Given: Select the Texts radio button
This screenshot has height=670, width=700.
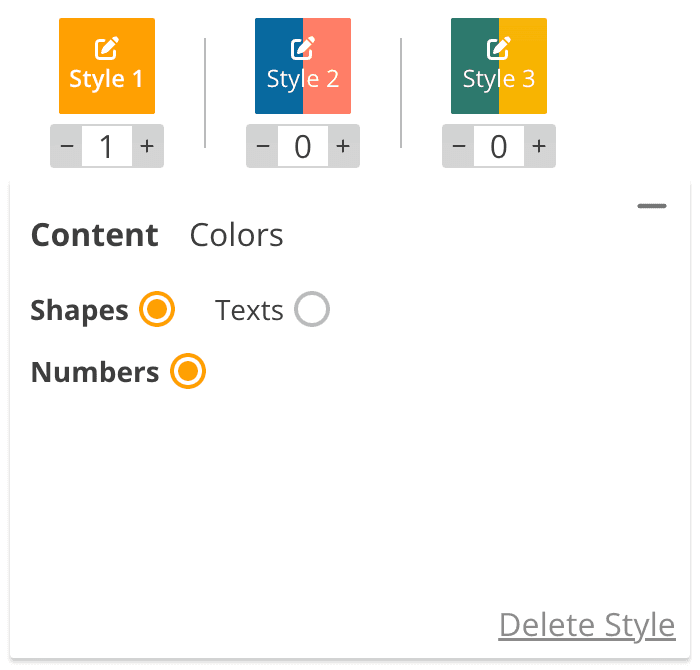Looking at the screenshot, I should [312, 310].
